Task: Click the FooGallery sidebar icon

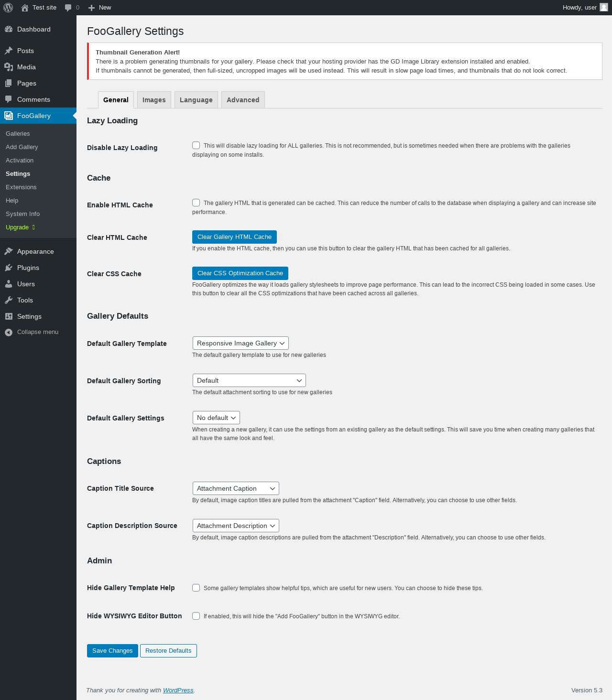Action: pyautogui.click(x=9, y=116)
